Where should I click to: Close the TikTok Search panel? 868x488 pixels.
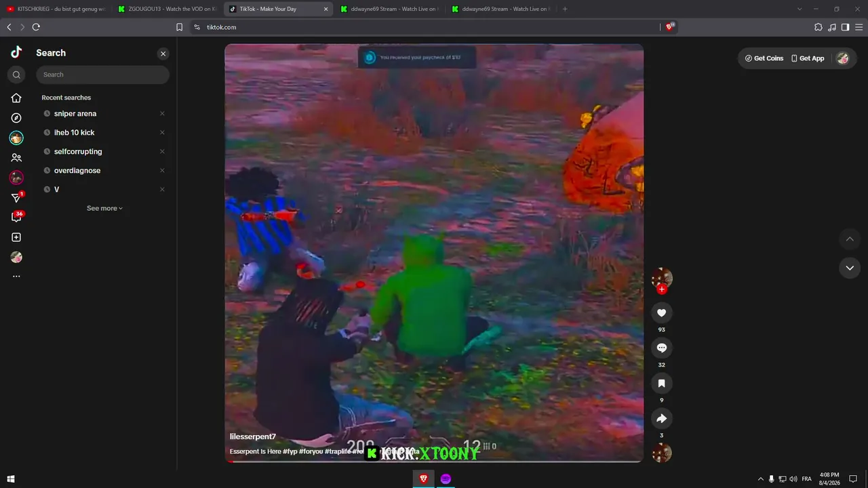163,54
